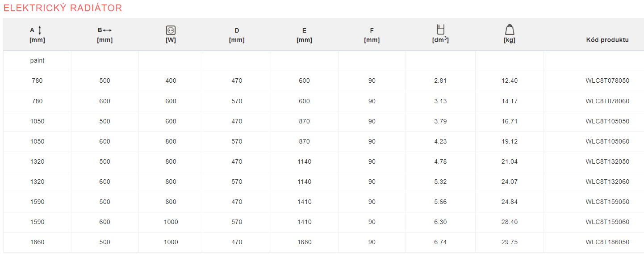Image resolution: width=644 pixels, height=254 pixels.
Task: Click the 29.75 weight cell
Action: 510,242
